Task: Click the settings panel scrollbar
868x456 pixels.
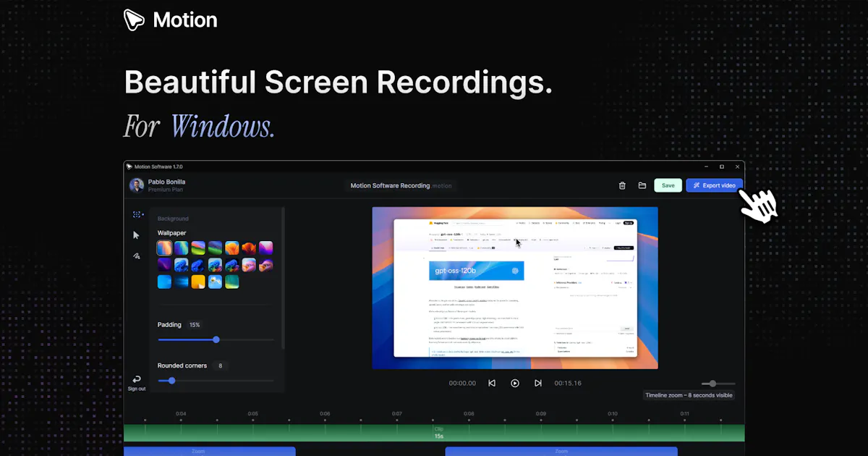Action: 283,279
